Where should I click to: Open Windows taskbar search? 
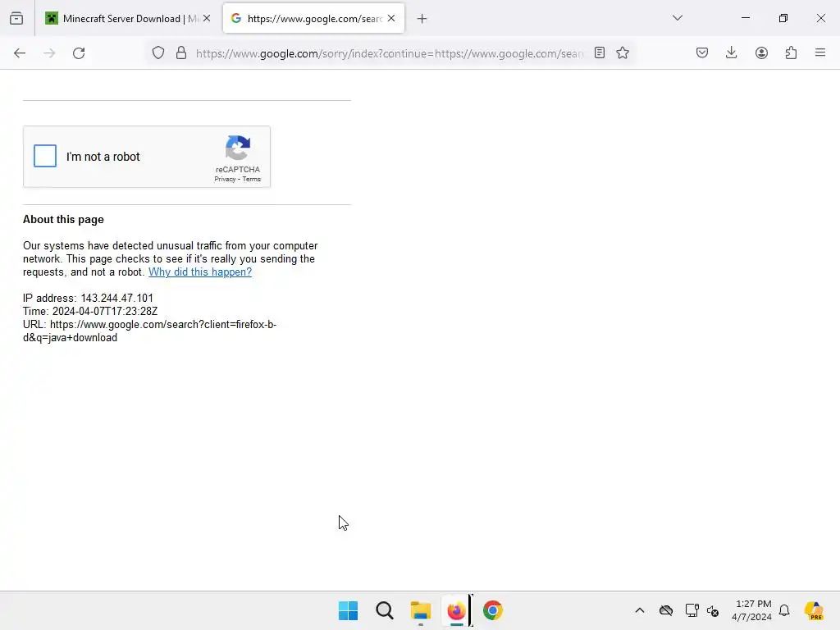point(385,610)
